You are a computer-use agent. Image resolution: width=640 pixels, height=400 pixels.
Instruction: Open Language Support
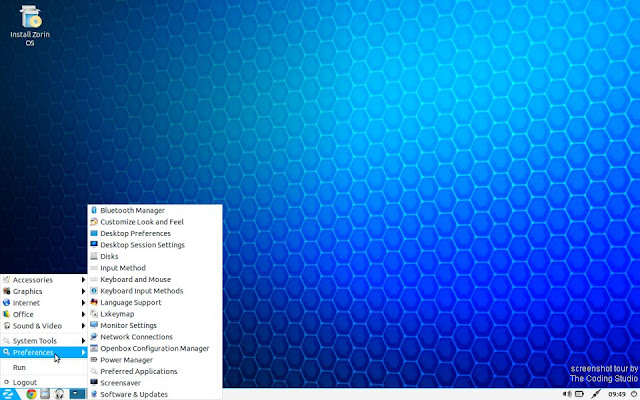click(x=155, y=302)
